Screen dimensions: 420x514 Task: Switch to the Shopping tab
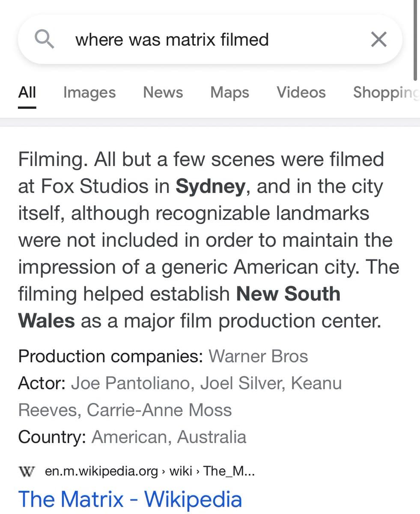[x=385, y=93]
